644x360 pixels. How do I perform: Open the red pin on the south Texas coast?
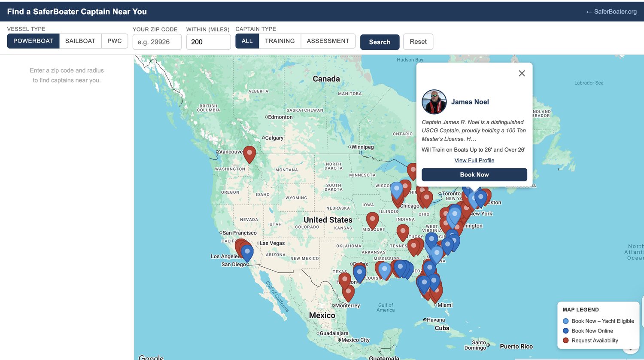click(x=348, y=293)
